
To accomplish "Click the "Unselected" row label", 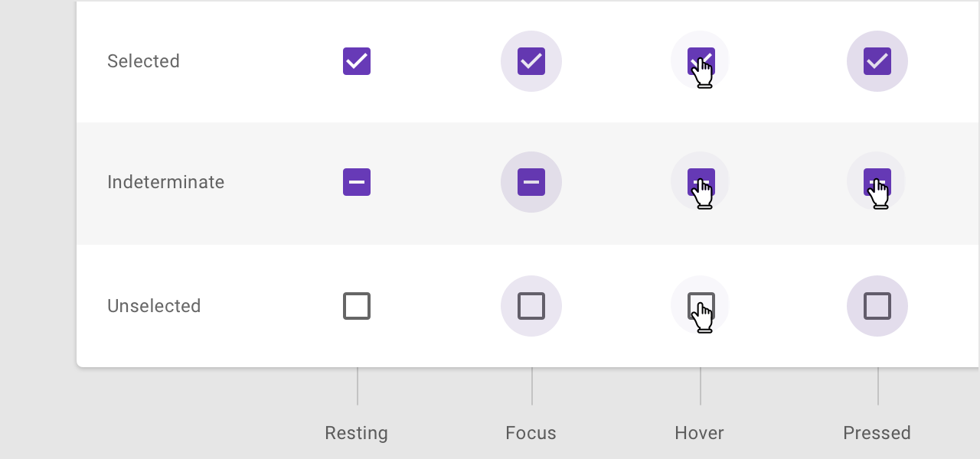I will (x=154, y=306).
